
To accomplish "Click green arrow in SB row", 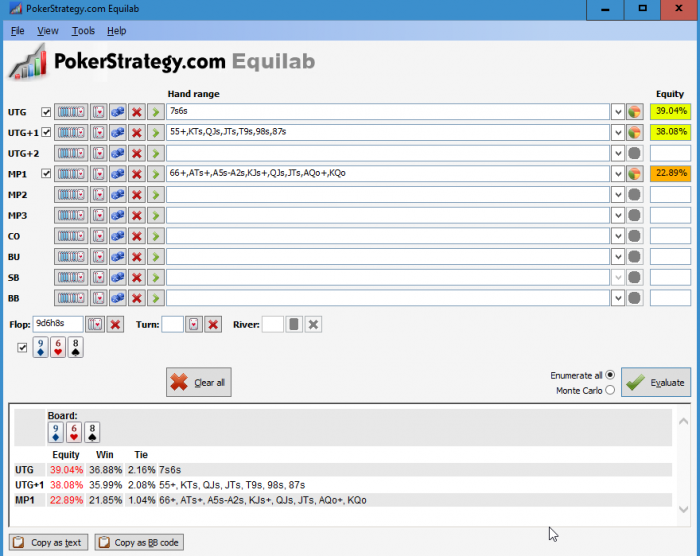I will [x=156, y=277].
